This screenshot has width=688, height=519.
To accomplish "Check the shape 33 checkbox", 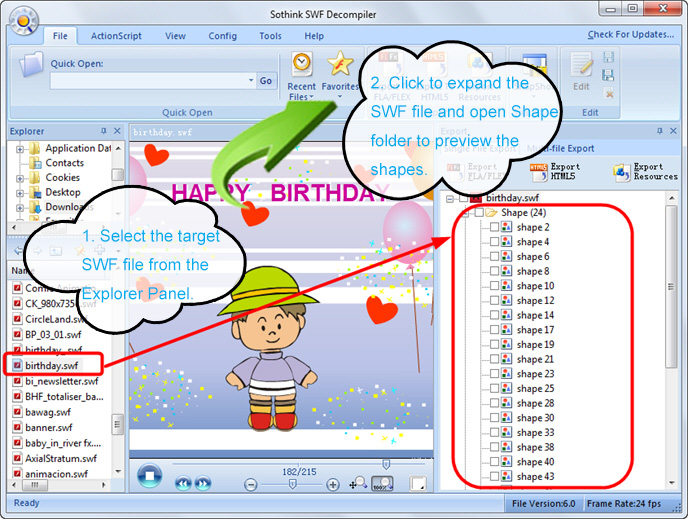I will click(x=494, y=432).
